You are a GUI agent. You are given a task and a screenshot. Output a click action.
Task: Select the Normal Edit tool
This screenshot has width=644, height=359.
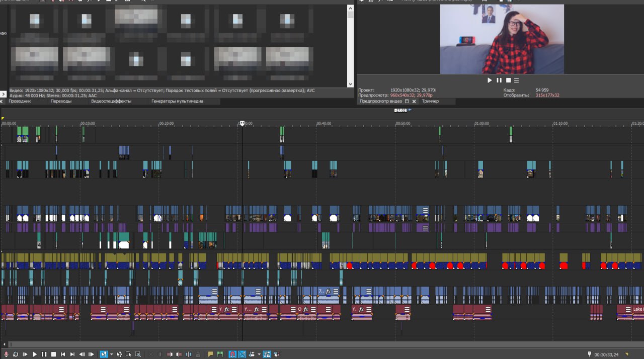click(104, 354)
